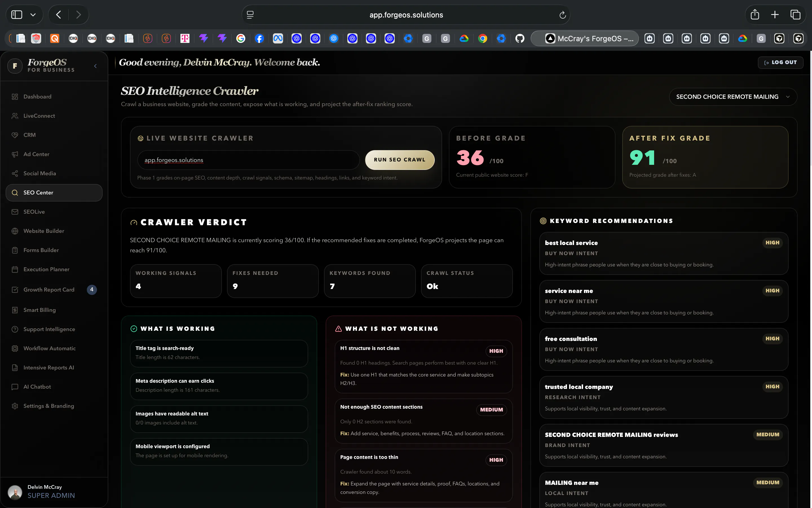
Task: Click 'Page content is too thin' issue
Action: (423, 476)
